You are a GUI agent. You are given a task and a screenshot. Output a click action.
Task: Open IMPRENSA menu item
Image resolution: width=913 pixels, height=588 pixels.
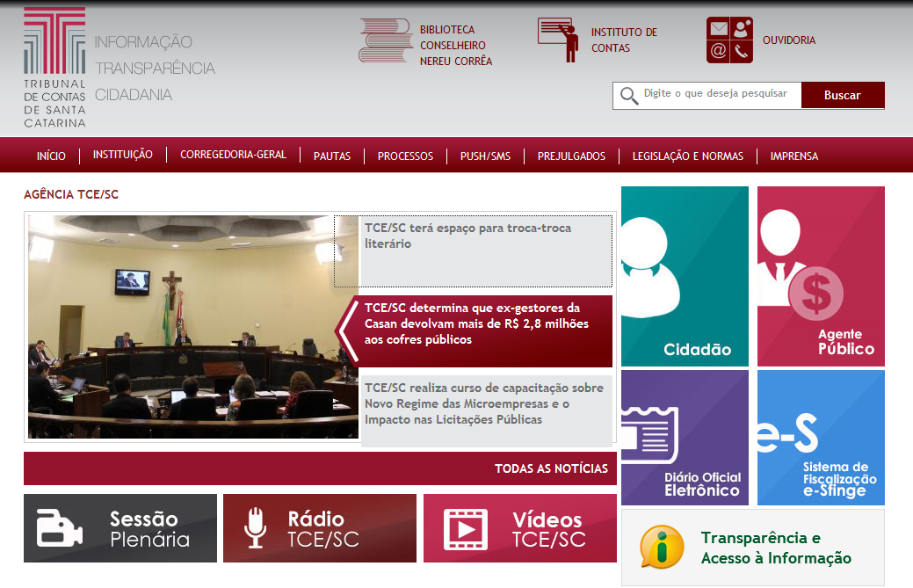click(x=794, y=156)
